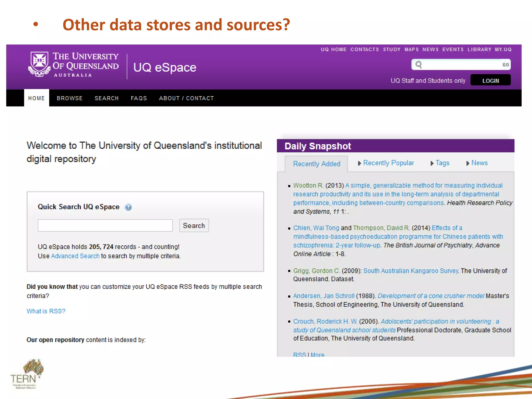Screen dimensions: 532x399
Task: Click the magnifier icon in header search
Action: (418, 64)
